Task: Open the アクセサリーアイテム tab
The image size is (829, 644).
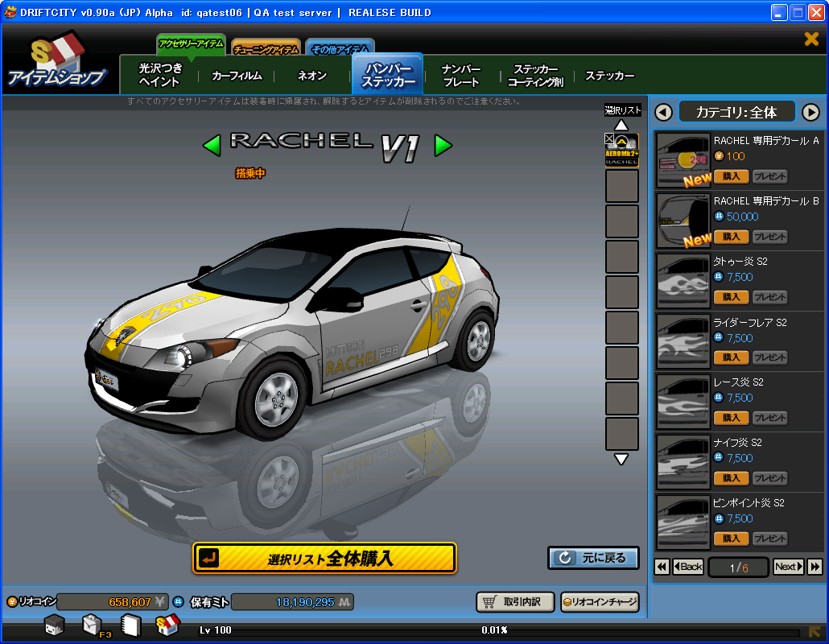Action: coord(191,44)
